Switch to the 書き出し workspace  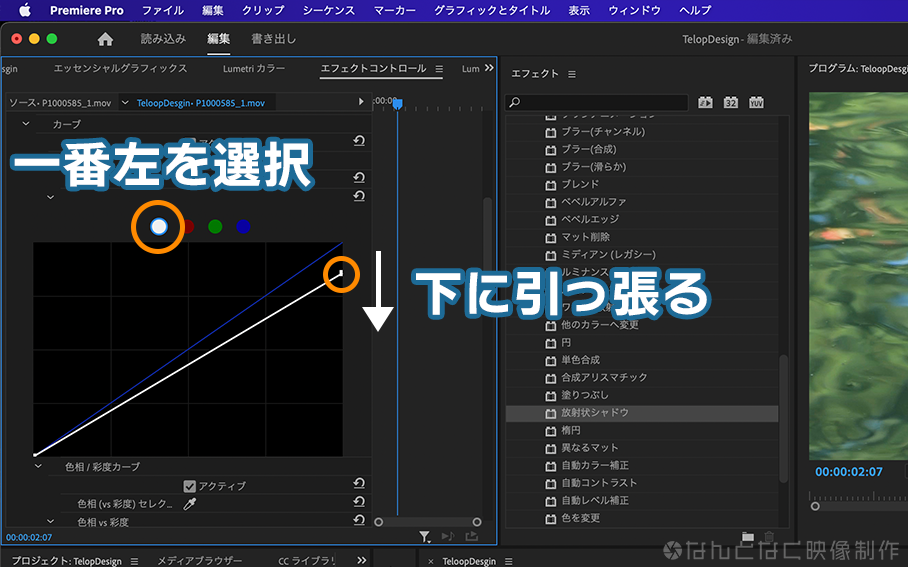273,39
